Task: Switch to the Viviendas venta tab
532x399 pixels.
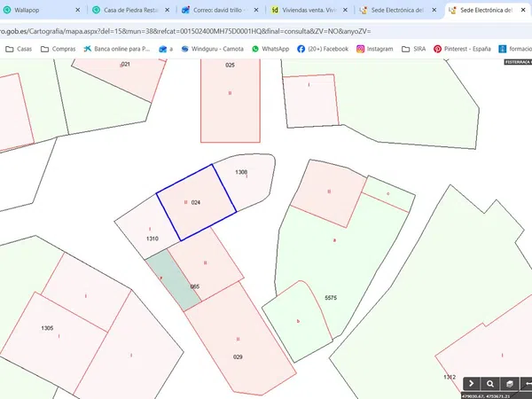Action: (309, 10)
